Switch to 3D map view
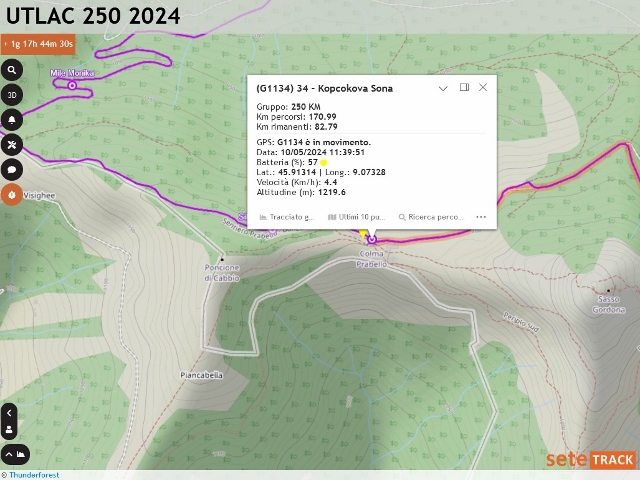Viewport: 640px width, 480px height. click(x=12, y=95)
